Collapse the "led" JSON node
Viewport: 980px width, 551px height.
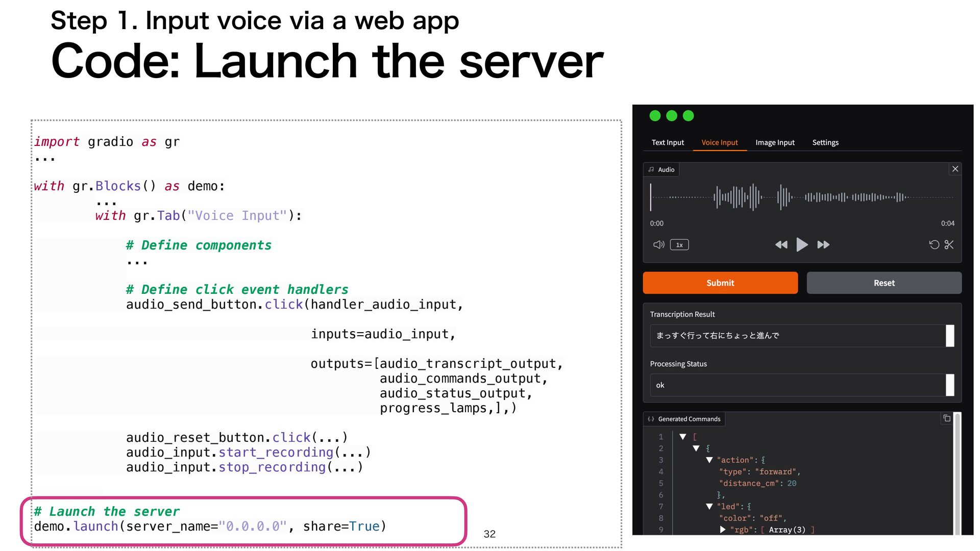tap(709, 507)
